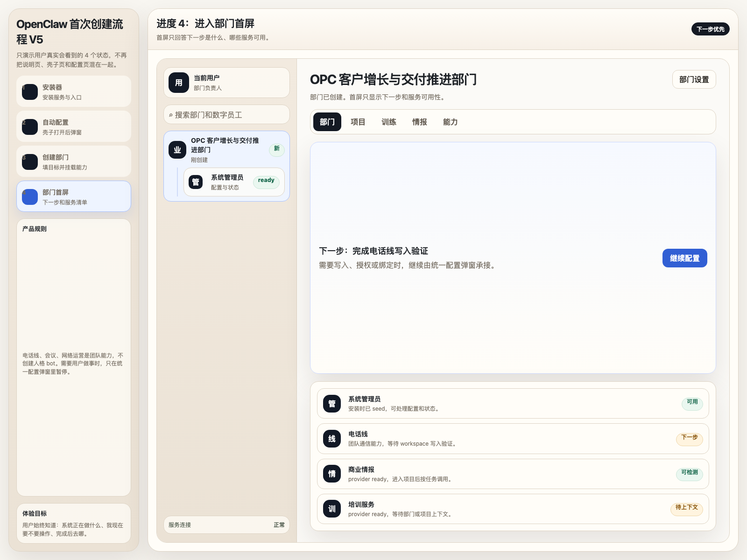
Task: Click the step 2 自动配置 icon
Action: click(30, 127)
